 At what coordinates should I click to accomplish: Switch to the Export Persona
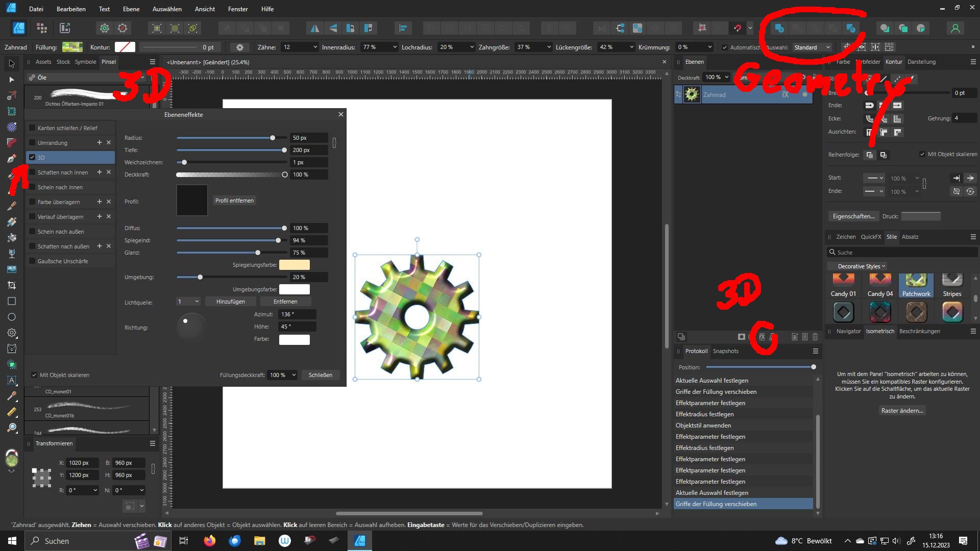(65, 28)
